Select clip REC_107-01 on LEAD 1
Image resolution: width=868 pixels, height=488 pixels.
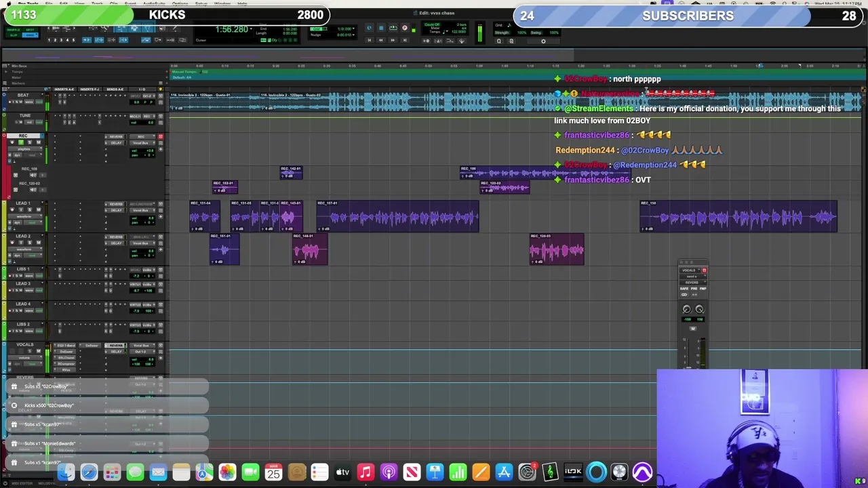coord(397,216)
